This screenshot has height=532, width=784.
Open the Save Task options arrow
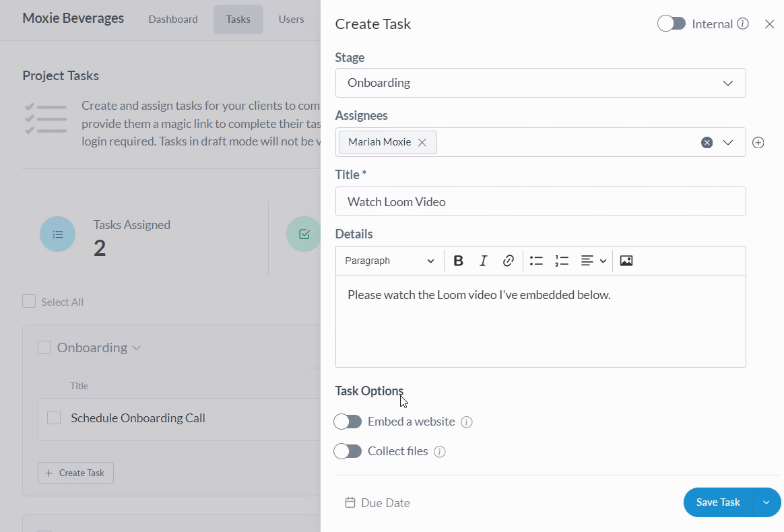click(766, 502)
